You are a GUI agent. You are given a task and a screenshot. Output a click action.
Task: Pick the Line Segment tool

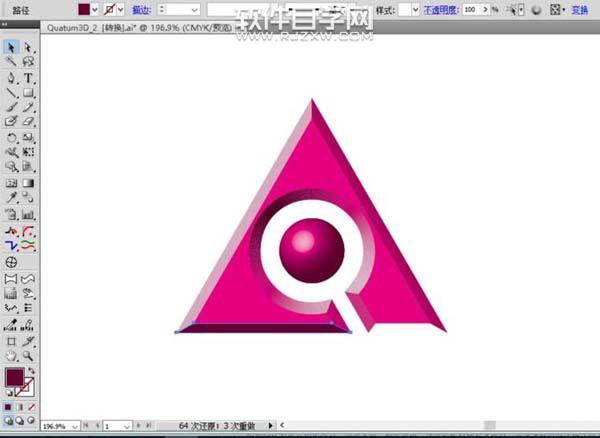tap(11, 93)
